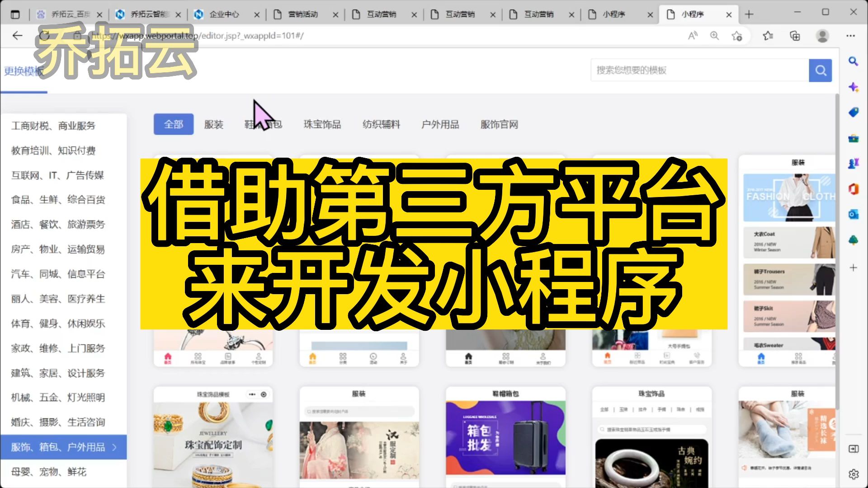Add page to favorites star icon

(737, 36)
